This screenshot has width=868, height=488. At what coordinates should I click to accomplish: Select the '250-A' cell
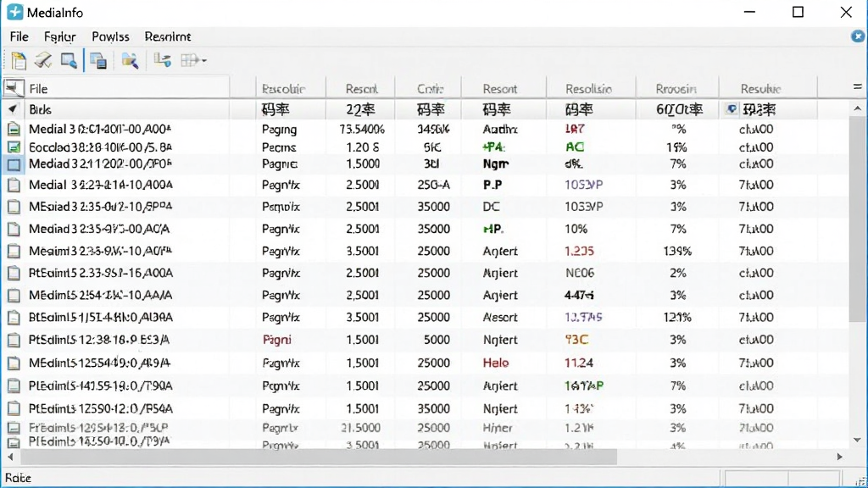pos(433,185)
